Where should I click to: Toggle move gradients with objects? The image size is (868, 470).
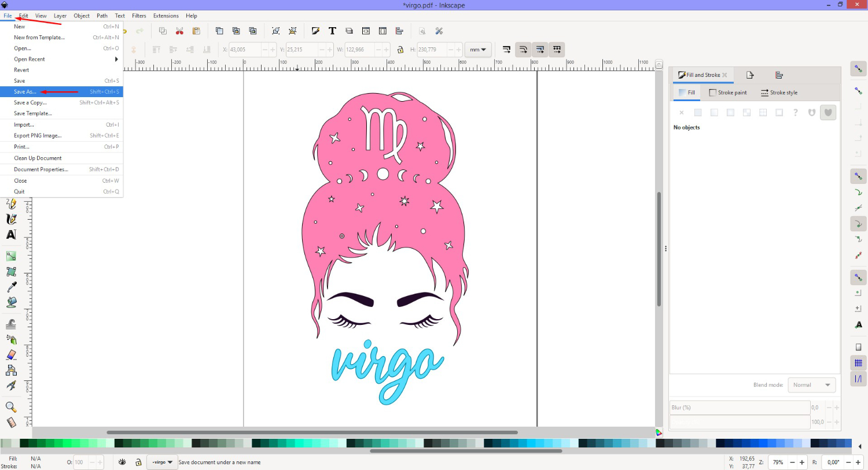coord(540,50)
